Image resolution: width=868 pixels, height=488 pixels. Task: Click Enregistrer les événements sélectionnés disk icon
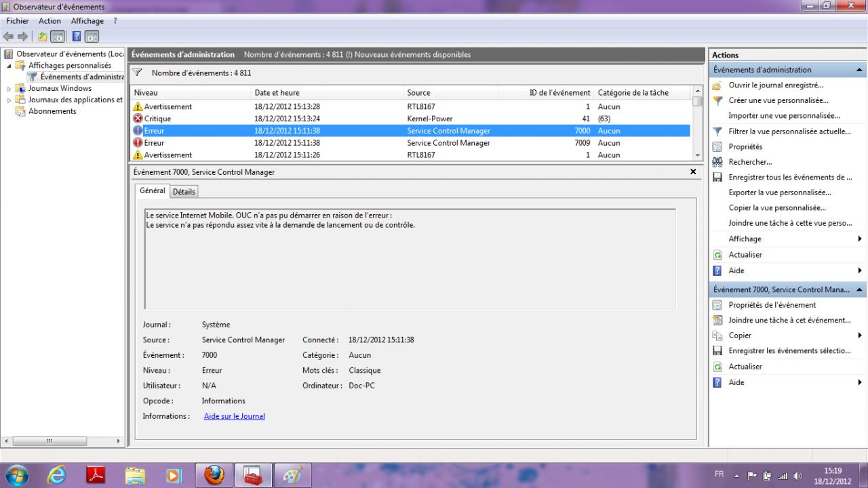click(716, 351)
